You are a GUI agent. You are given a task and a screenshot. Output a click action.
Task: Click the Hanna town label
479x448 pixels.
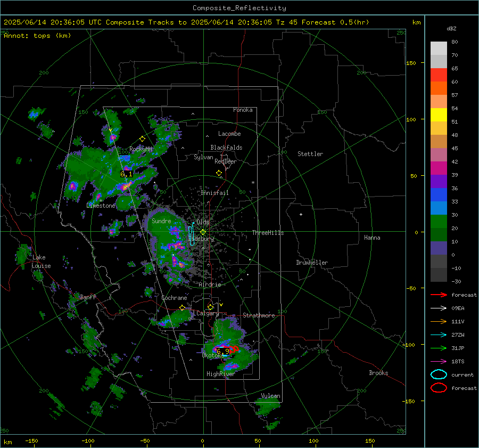(372, 238)
